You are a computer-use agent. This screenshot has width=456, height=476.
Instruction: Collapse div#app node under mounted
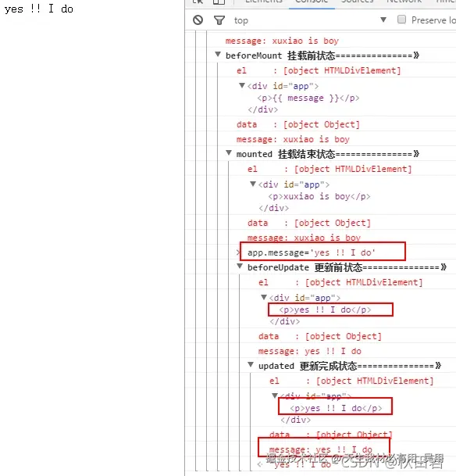point(253,184)
